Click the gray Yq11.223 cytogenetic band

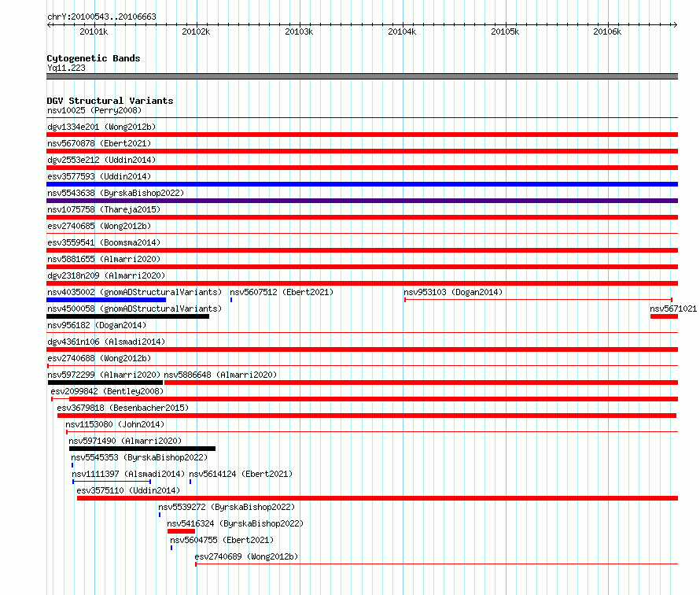click(x=362, y=76)
